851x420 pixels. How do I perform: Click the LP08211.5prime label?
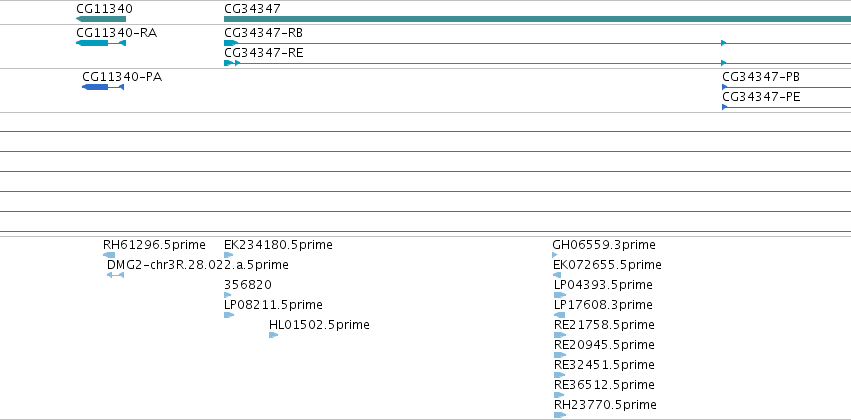pos(274,305)
